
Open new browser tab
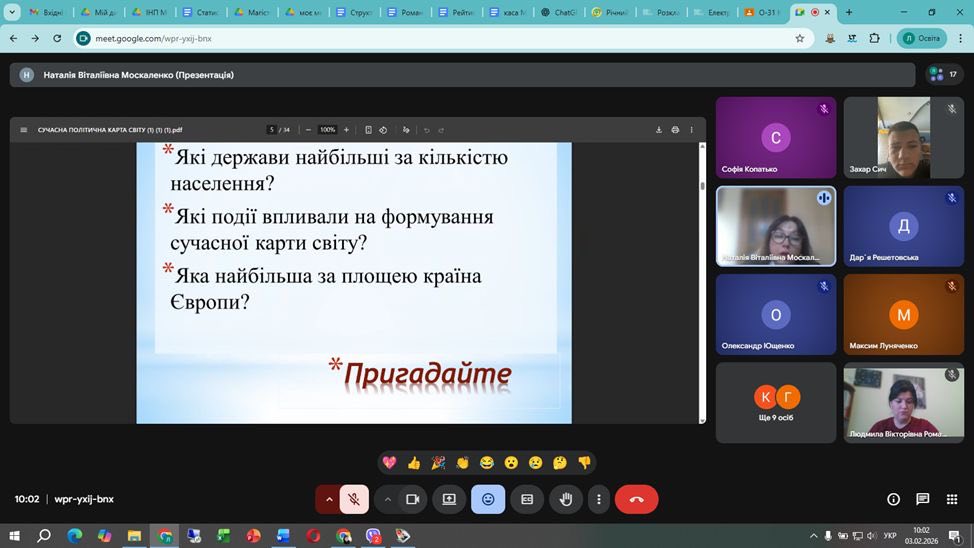[849, 12]
